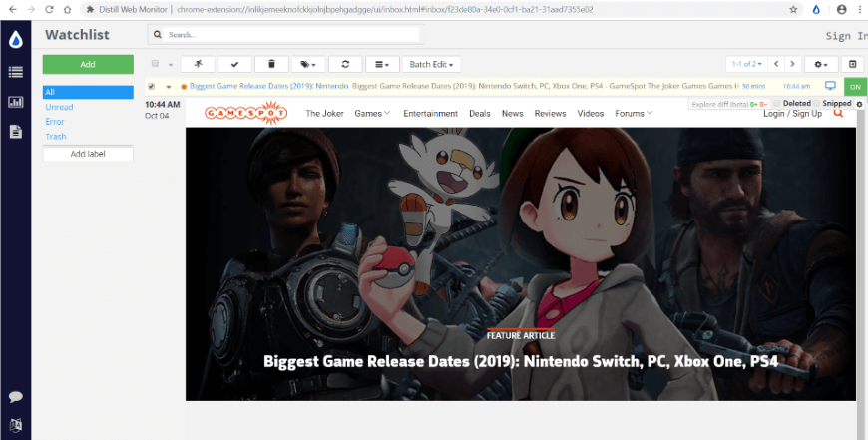Screen dimensions: 868x440
Task: Select the Trash filter in Watchlist
Action: click(x=56, y=137)
